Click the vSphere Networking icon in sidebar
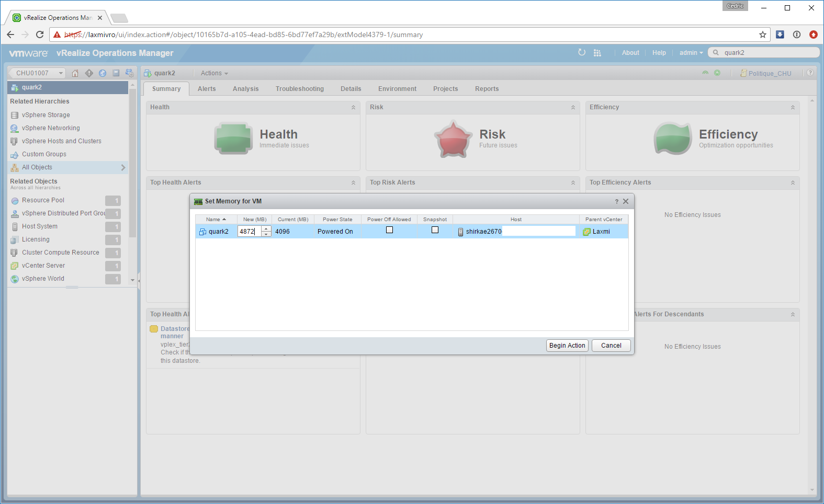Screen dimensions: 824x504 pos(15,128)
